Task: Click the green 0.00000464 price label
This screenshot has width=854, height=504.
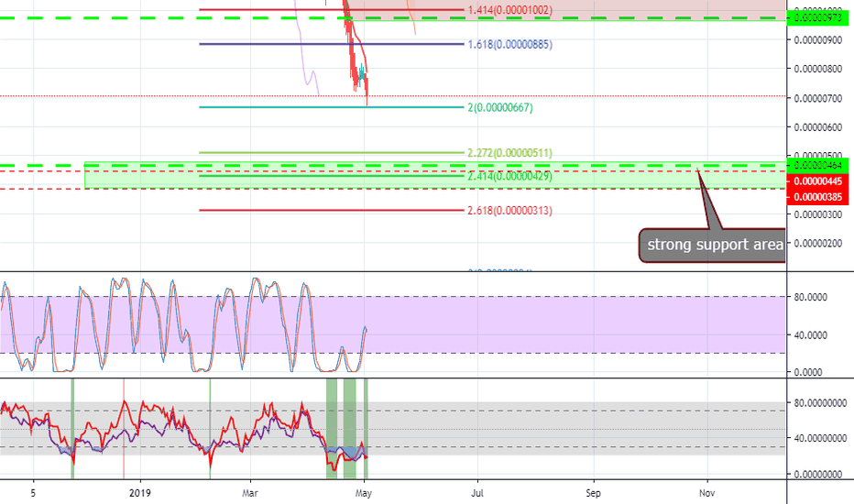Action: point(817,165)
